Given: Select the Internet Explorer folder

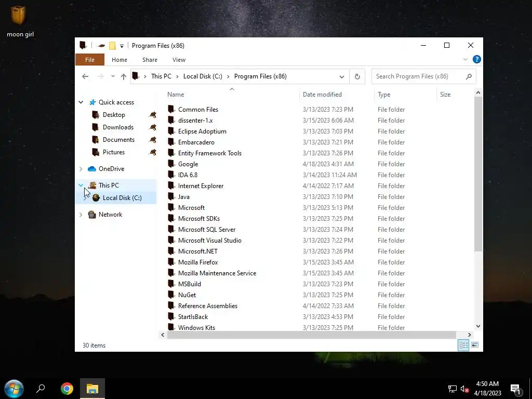Looking at the screenshot, I should 201,186.
